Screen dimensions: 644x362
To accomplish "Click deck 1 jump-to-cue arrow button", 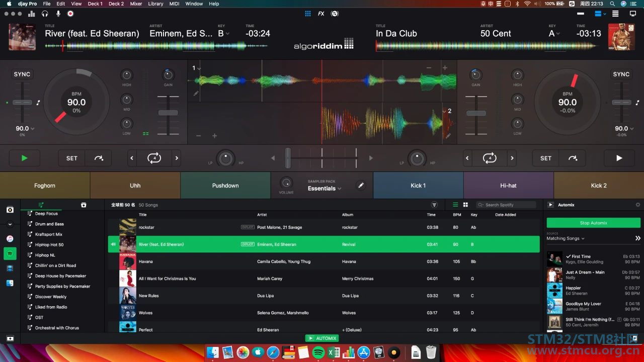I will (99, 158).
